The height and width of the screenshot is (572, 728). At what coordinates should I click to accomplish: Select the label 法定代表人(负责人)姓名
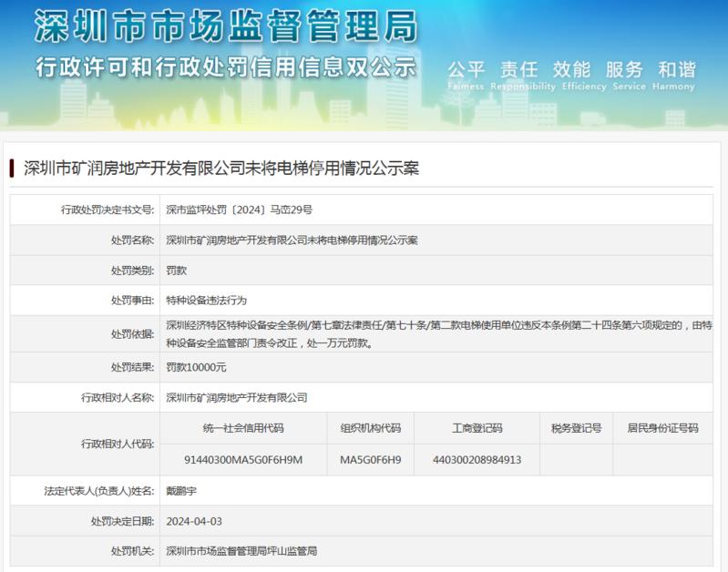99,491
